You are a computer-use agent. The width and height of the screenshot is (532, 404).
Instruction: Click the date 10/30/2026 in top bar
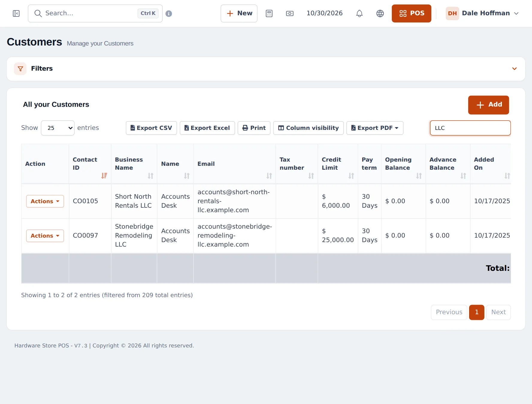pos(324,13)
